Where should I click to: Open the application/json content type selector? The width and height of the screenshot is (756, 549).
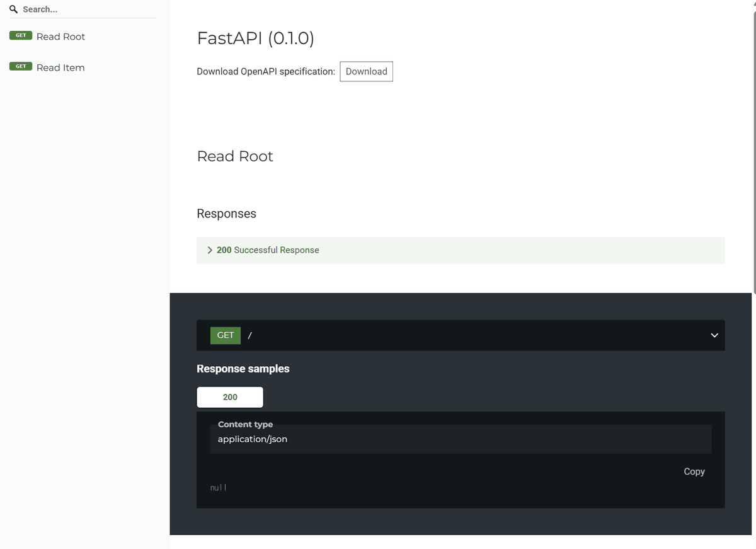(x=461, y=439)
